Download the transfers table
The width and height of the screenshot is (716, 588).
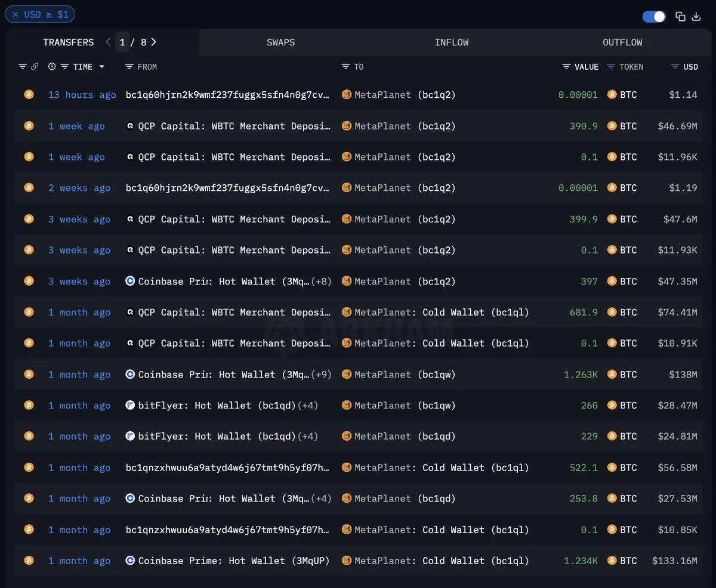696,17
